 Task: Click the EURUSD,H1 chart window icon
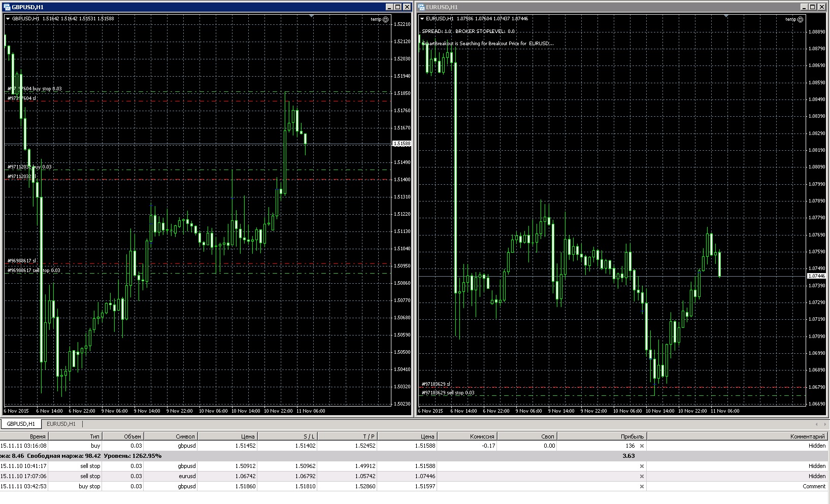[x=421, y=7]
